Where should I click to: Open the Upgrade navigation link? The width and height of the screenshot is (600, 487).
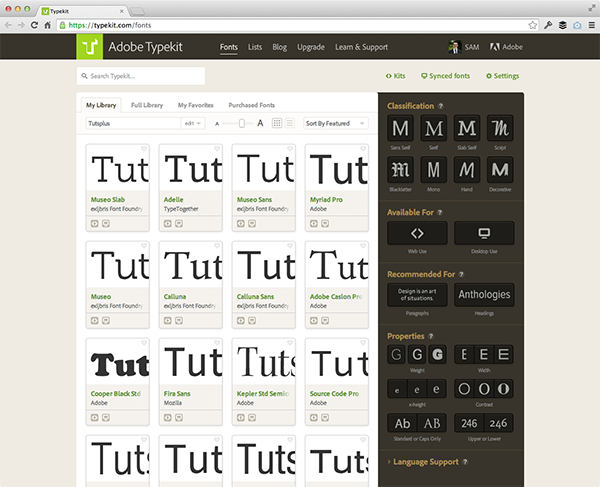(x=311, y=47)
